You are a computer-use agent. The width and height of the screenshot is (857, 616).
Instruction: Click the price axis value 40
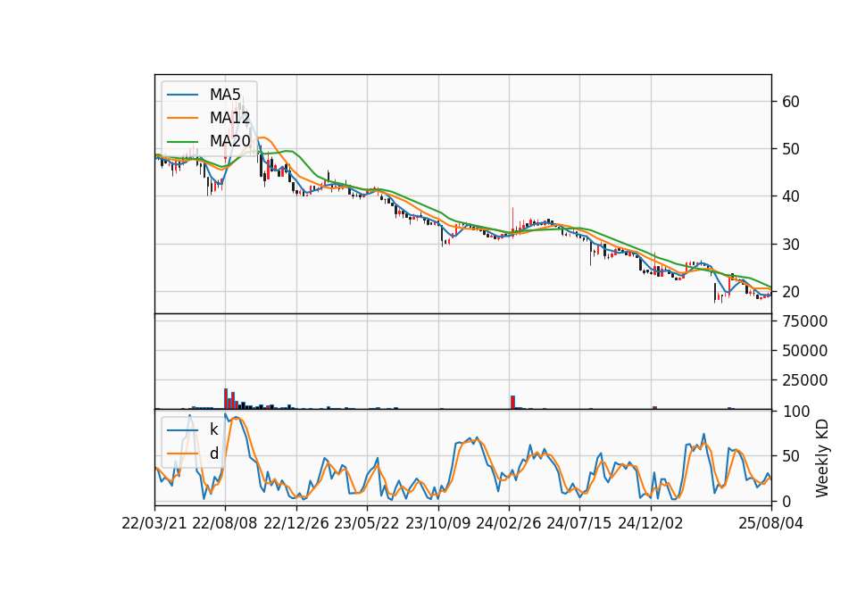(x=791, y=196)
